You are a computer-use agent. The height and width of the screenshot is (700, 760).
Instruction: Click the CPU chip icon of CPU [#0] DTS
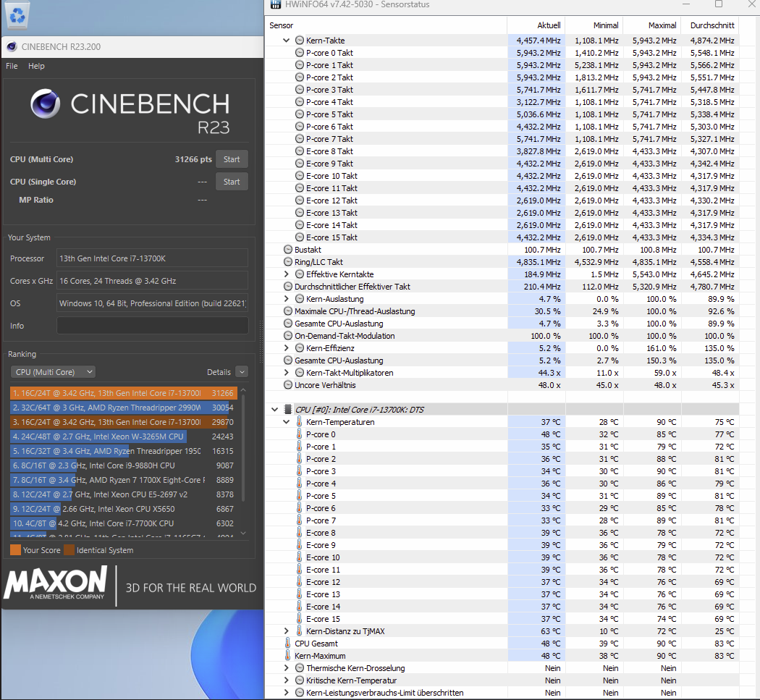288,410
